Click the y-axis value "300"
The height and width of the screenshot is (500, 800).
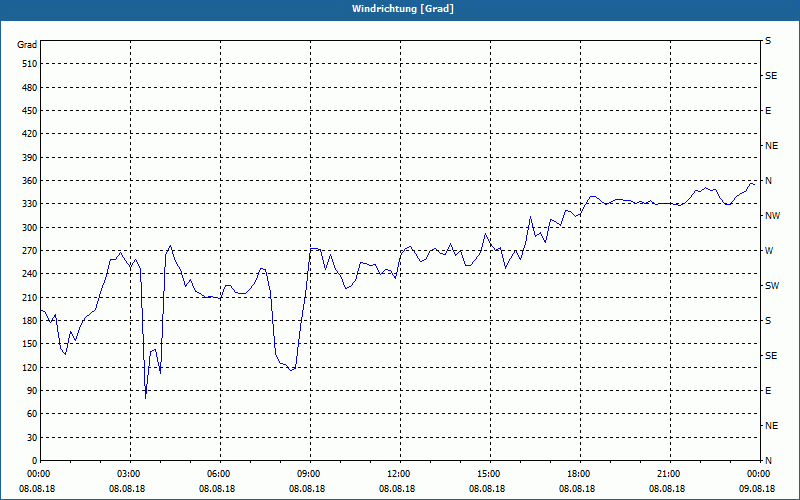30,228
